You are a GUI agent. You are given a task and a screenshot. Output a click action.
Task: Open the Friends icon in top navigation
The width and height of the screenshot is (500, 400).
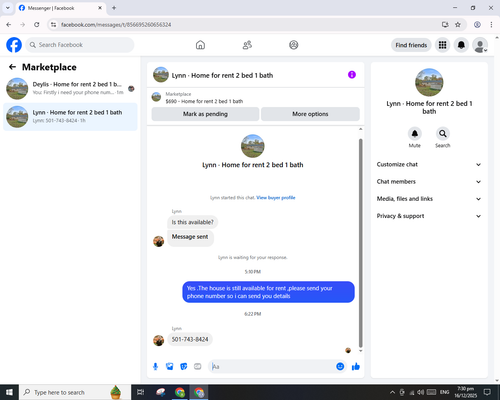tap(247, 45)
